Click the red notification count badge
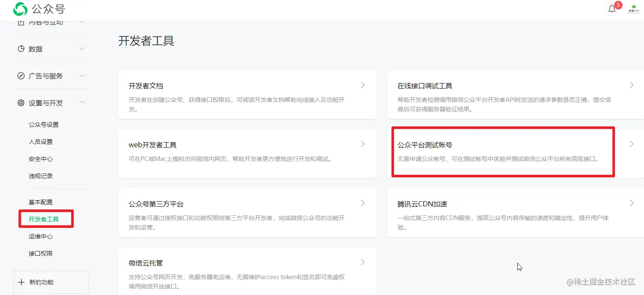Screen dimensions: 644x295 (618, 6)
